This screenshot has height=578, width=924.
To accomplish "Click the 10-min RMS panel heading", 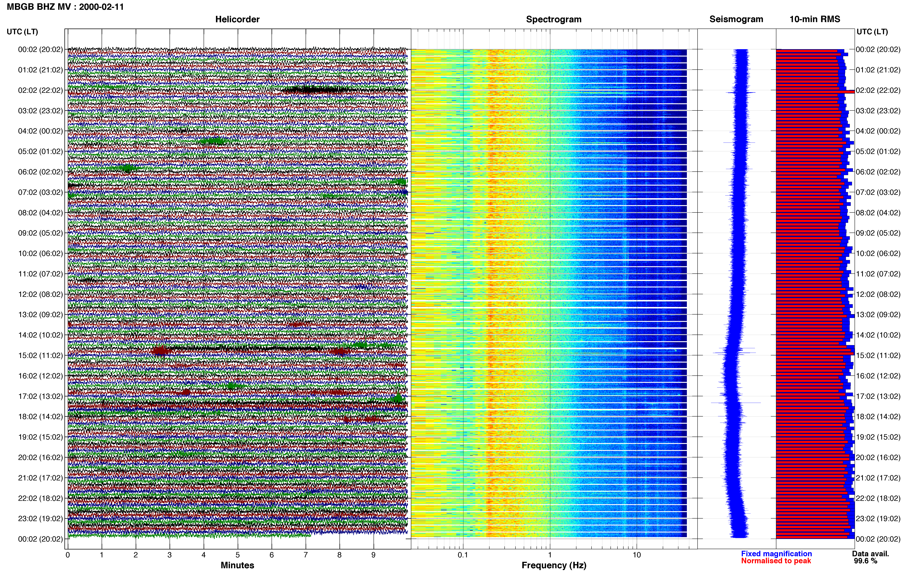I will coord(815,19).
